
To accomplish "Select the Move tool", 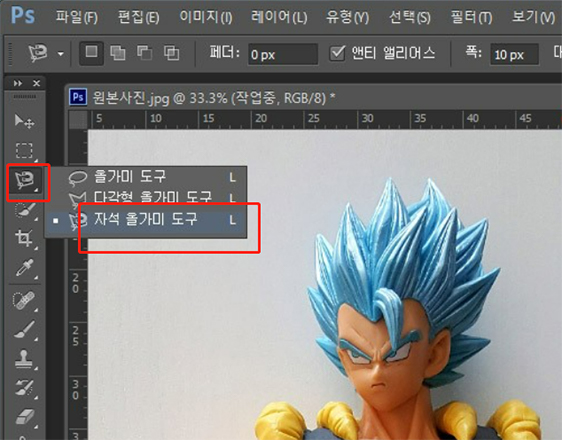I will point(24,121).
